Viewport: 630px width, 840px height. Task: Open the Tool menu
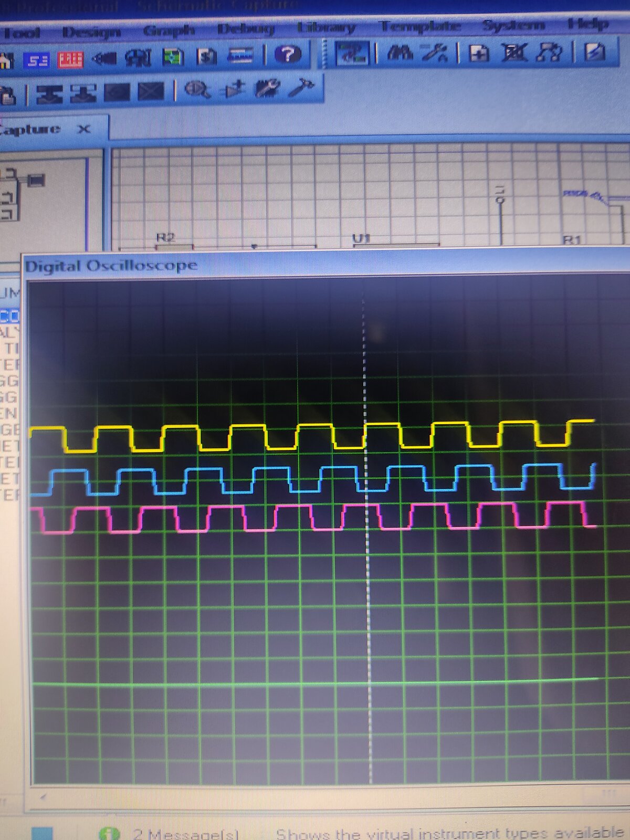tap(21, 33)
